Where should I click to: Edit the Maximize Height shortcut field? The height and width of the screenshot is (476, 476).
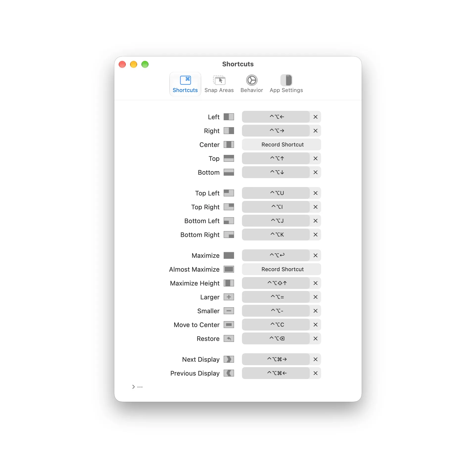[276, 283]
